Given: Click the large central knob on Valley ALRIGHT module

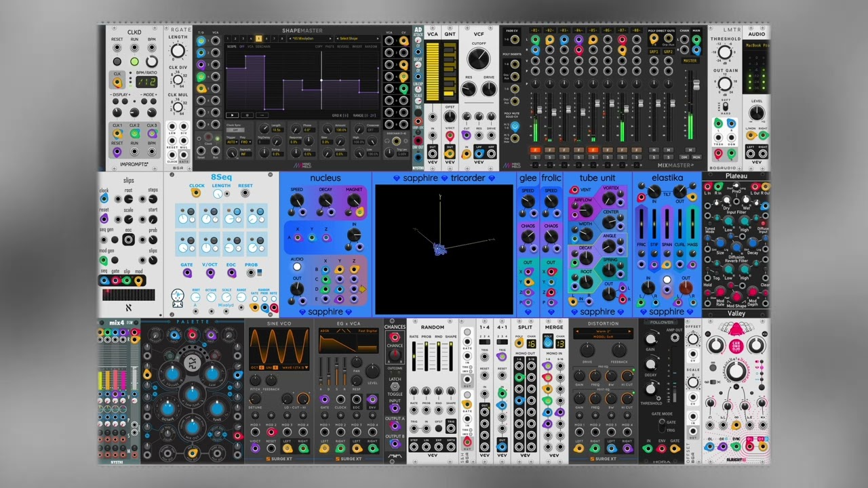Looking at the screenshot, I should tap(736, 371).
